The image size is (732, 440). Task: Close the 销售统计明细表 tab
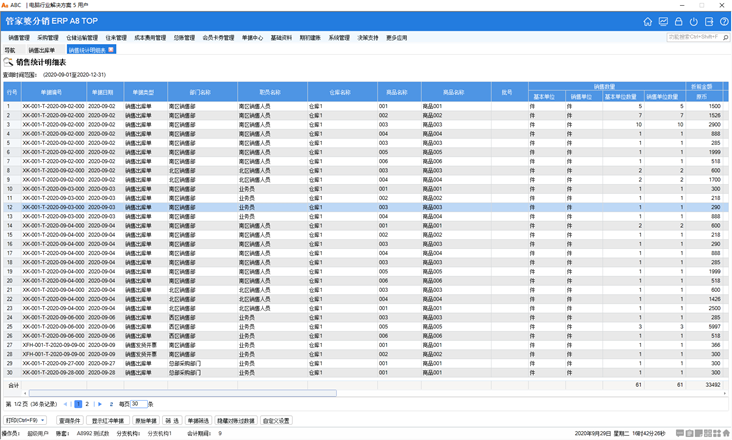(111, 49)
